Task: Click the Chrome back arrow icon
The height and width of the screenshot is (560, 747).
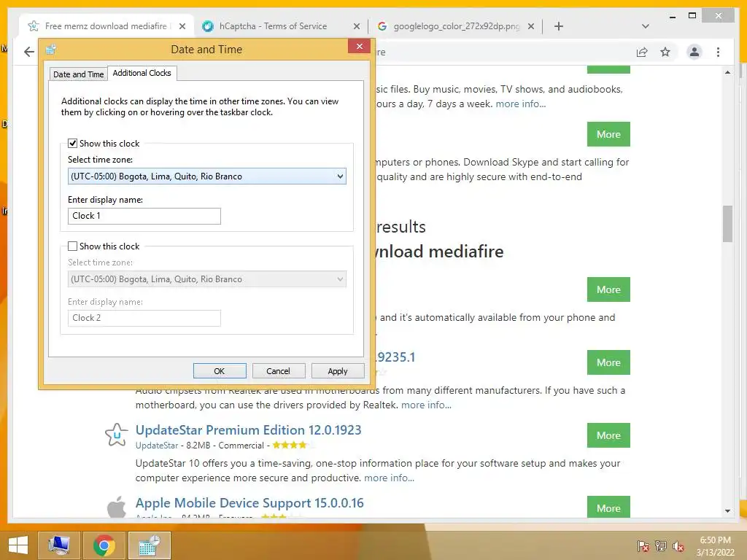Action: pos(29,52)
